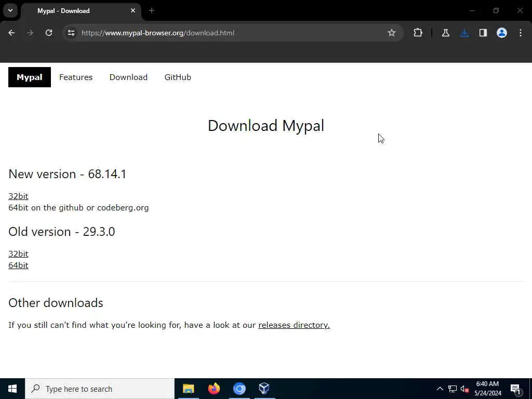
Task: Restore down the Chrome window
Action: pos(496,10)
